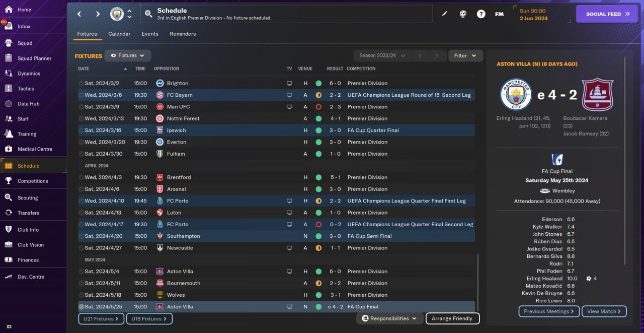
Task: Open the Filter dropdown
Action: tap(465, 55)
